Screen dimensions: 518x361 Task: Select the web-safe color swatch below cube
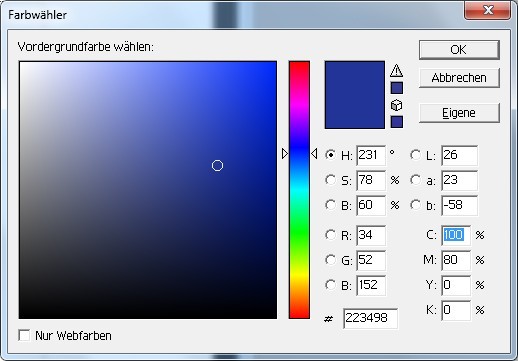pyautogui.click(x=396, y=122)
